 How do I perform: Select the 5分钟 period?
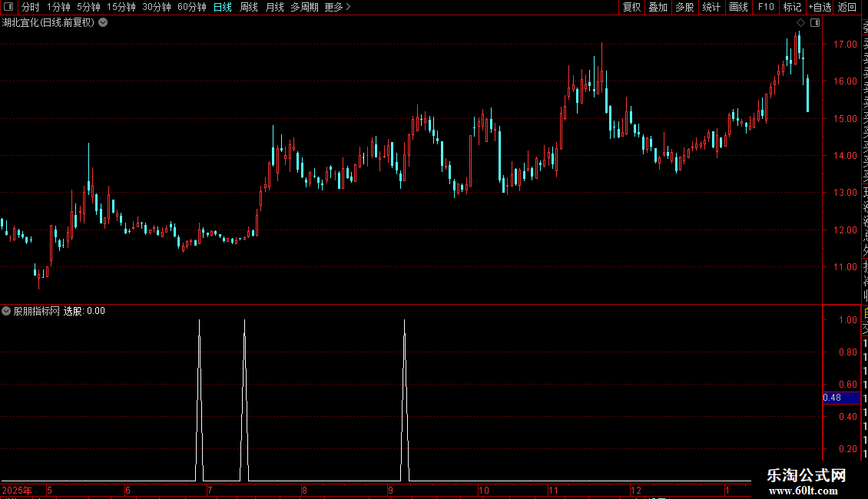click(x=88, y=7)
